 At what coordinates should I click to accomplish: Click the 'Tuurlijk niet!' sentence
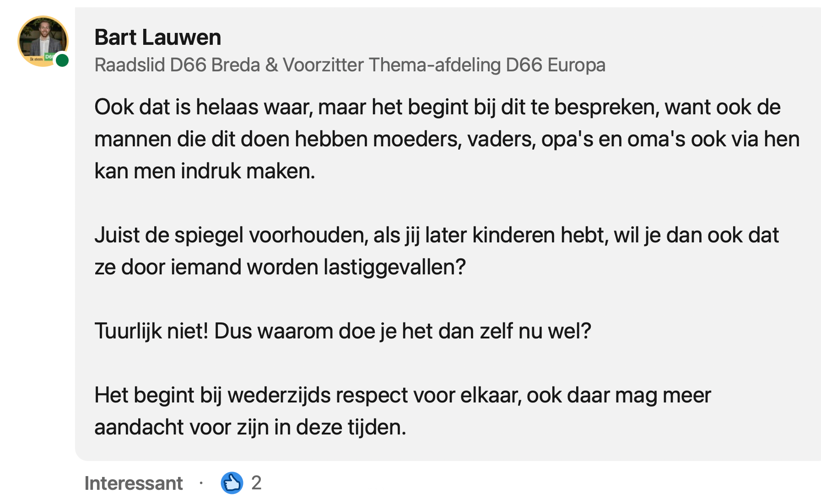(x=151, y=332)
